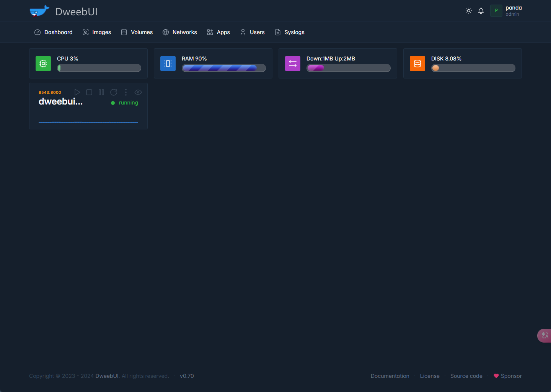Start the dweebui container with play icon
Screen dimensions: 551x392
click(77, 92)
